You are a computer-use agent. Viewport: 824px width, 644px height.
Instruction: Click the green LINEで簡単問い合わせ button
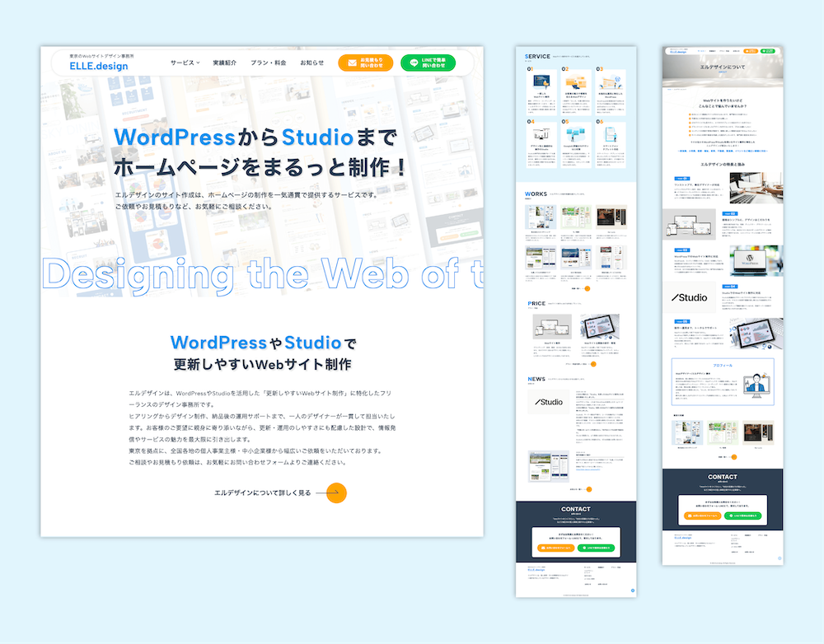428,63
